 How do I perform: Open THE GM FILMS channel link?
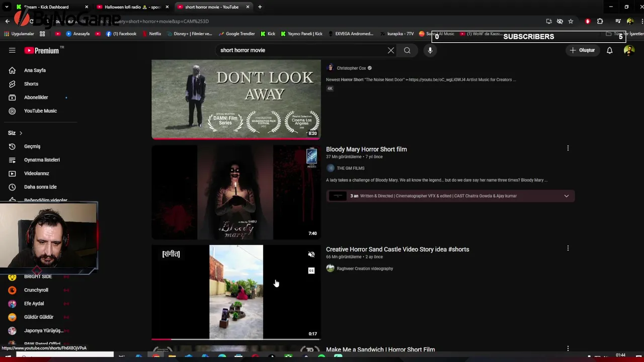coord(350,168)
